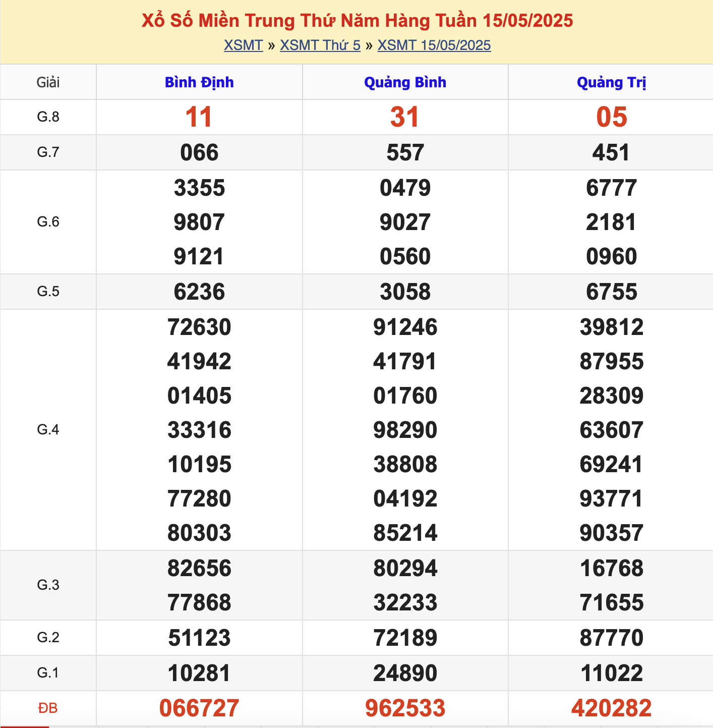Select the Quảng Trị special prize 420282
This screenshot has height=728, width=713.
[x=612, y=708]
